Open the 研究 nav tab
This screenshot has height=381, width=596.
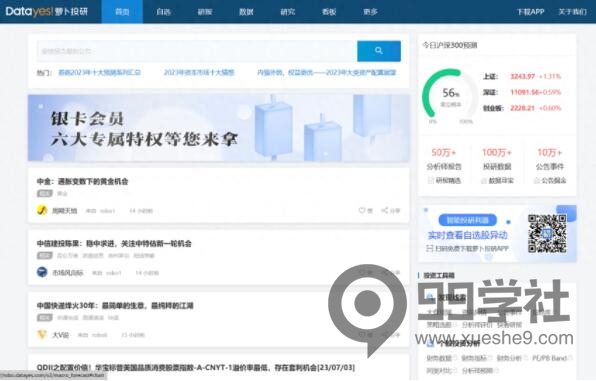click(288, 12)
